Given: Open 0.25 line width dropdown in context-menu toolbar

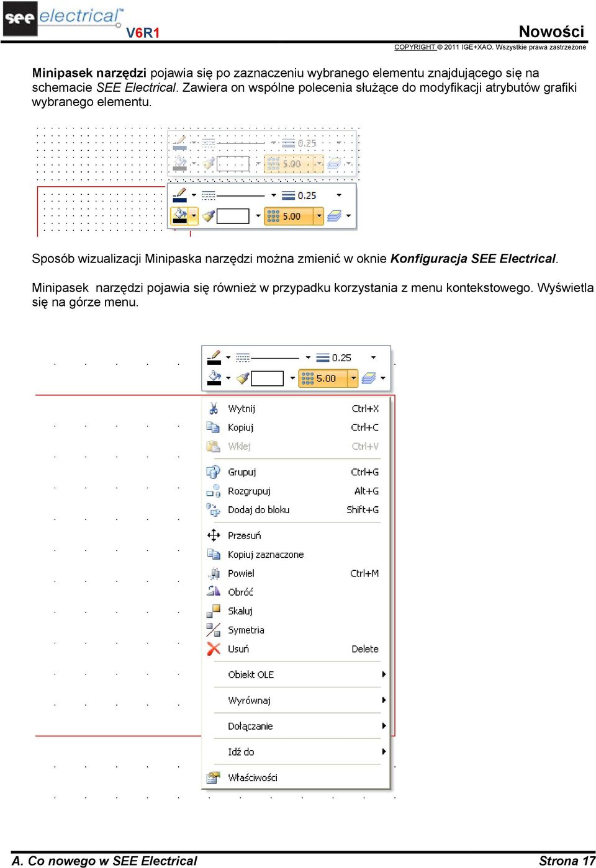Looking at the screenshot, I should (x=373, y=357).
